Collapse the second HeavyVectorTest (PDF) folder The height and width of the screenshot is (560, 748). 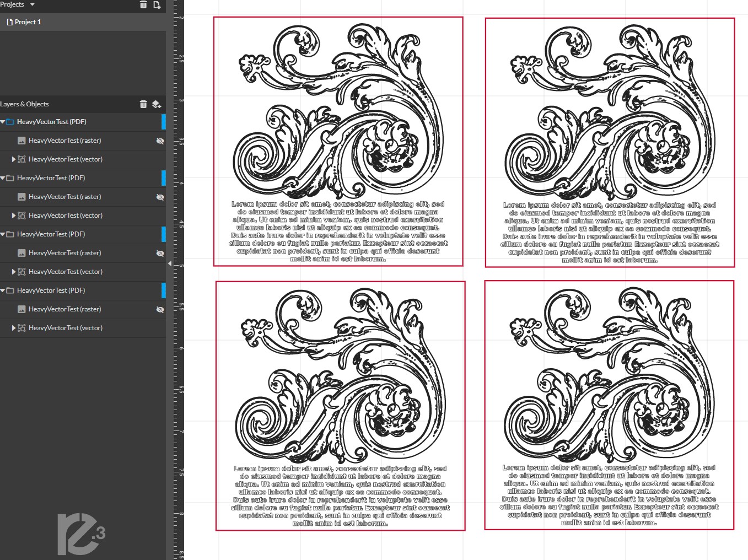(3, 178)
